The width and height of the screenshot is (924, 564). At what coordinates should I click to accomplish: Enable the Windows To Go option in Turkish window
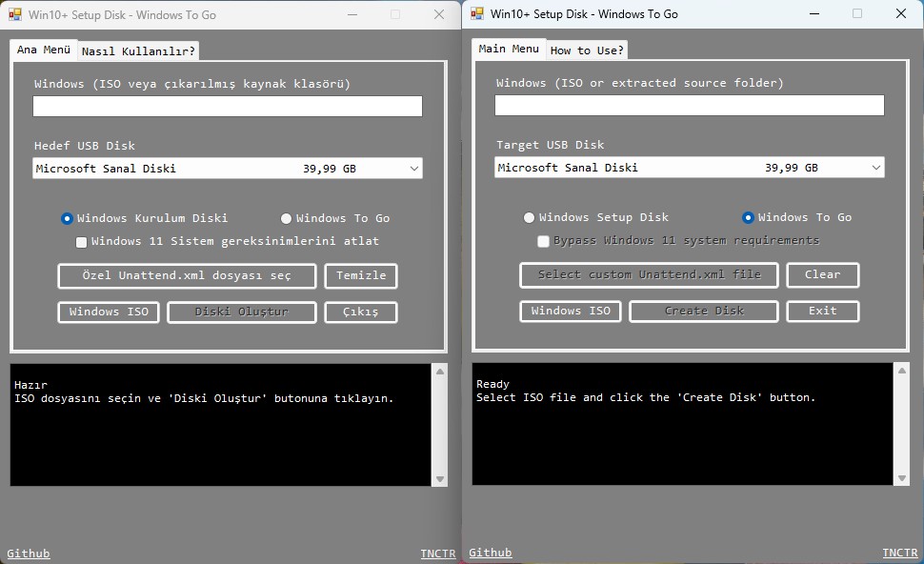pyautogui.click(x=286, y=218)
